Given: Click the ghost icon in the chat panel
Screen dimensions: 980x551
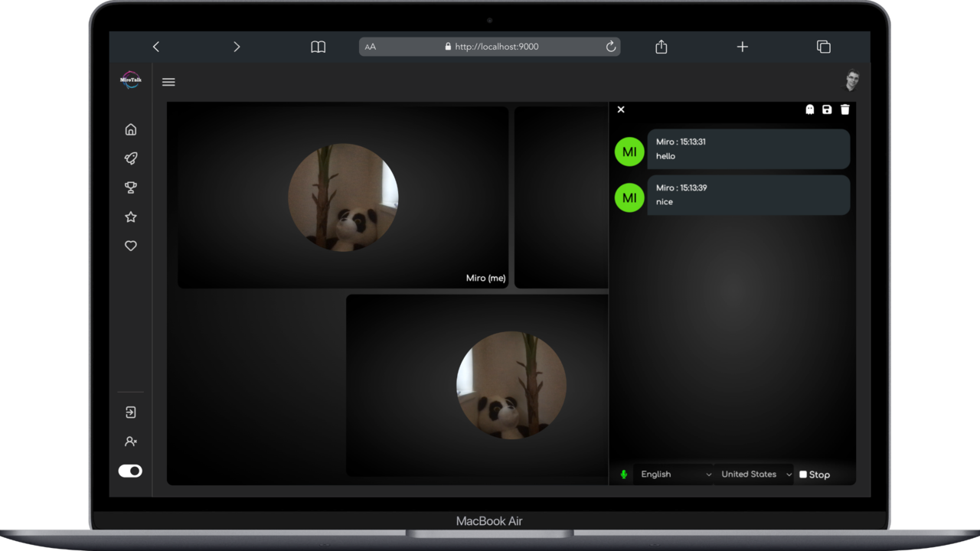Looking at the screenshot, I should (809, 109).
